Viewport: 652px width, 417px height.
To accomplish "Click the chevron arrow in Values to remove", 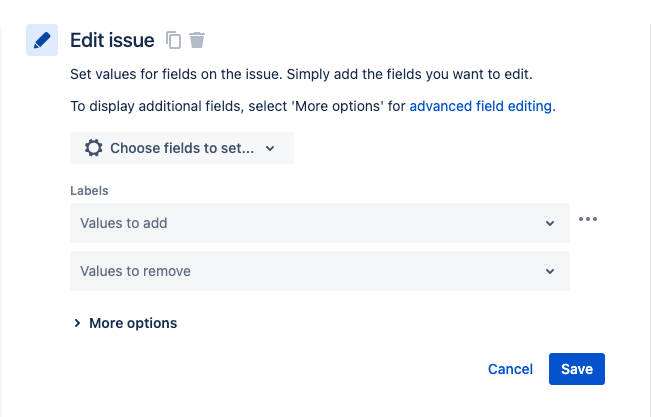I will pyautogui.click(x=550, y=271).
